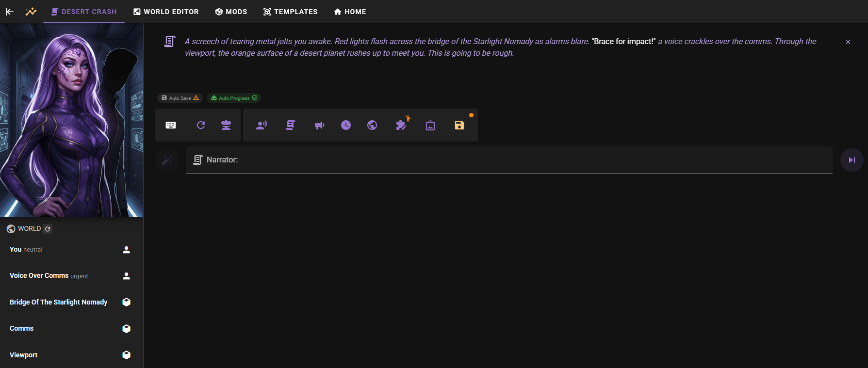Toggle the Auto Save chip

(180, 98)
